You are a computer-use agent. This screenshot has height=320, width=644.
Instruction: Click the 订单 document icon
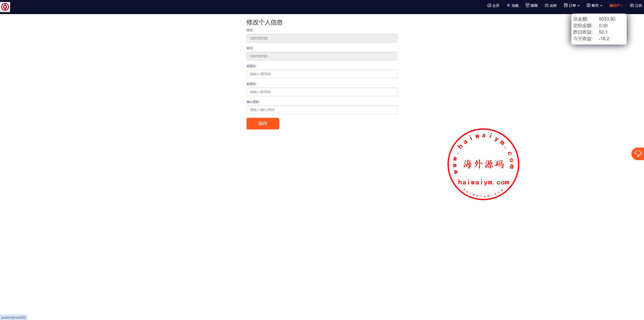point(566,5)
